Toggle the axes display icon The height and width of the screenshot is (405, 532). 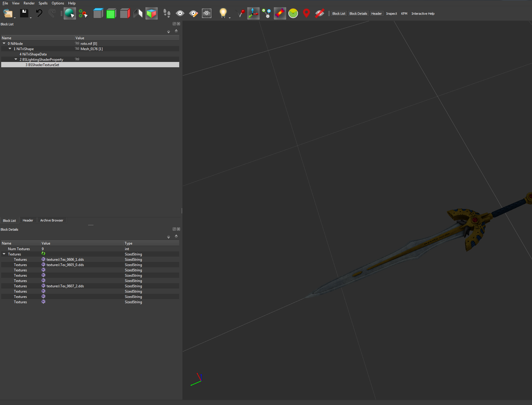pos(253,13)
